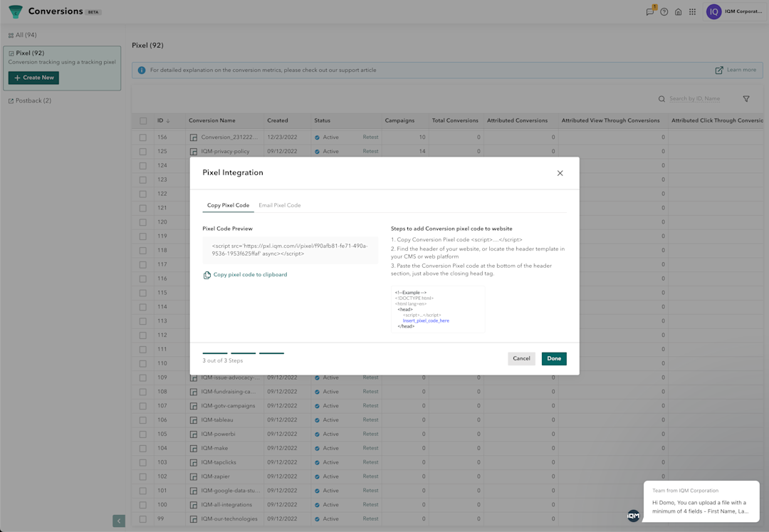Click the Status column header
Image resolution: width=769 pixels, height=532 pixels.
click(323, 120)
